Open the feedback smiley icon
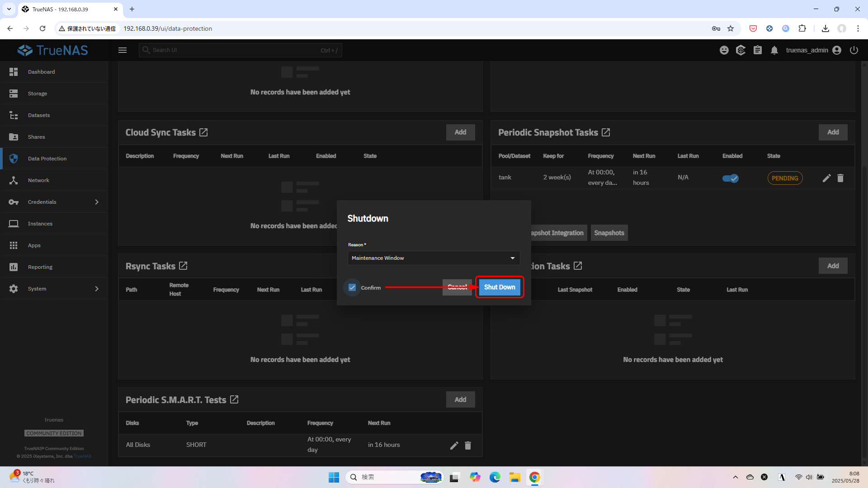 pos(724,50)
